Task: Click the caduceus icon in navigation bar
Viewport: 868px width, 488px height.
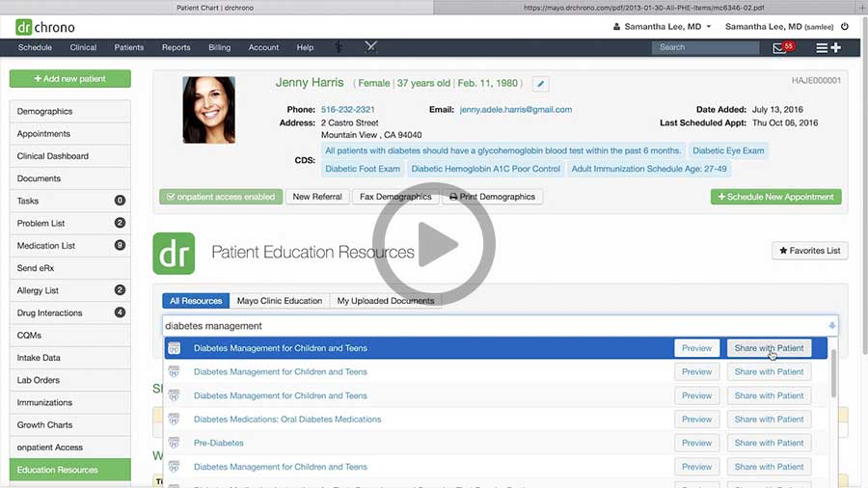Action: [339, 47]
